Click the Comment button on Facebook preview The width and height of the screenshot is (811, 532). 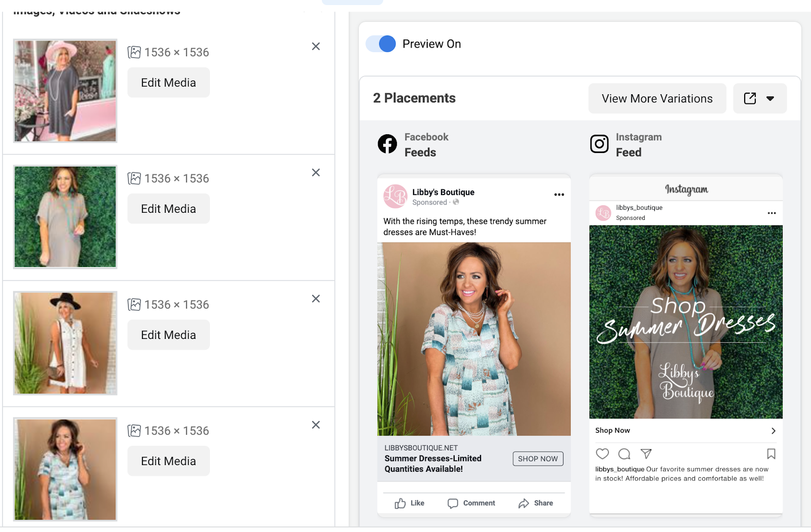point(471,503)
